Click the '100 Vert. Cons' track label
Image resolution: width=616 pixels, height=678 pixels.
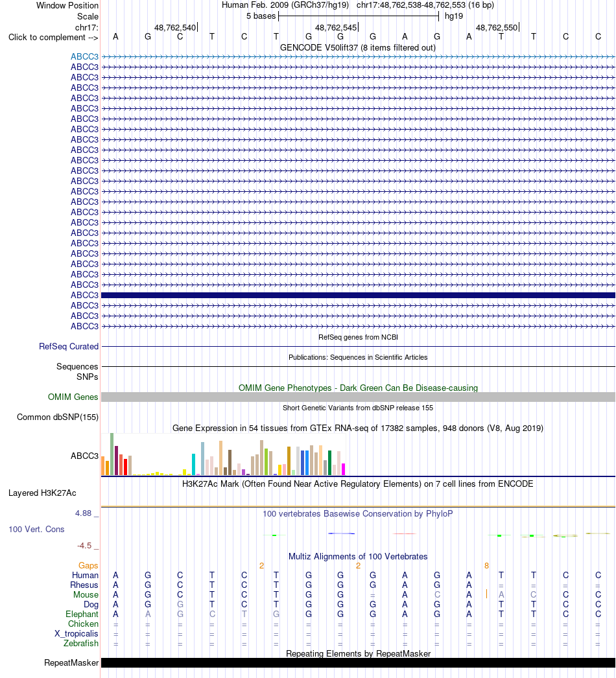coord(36,530)
